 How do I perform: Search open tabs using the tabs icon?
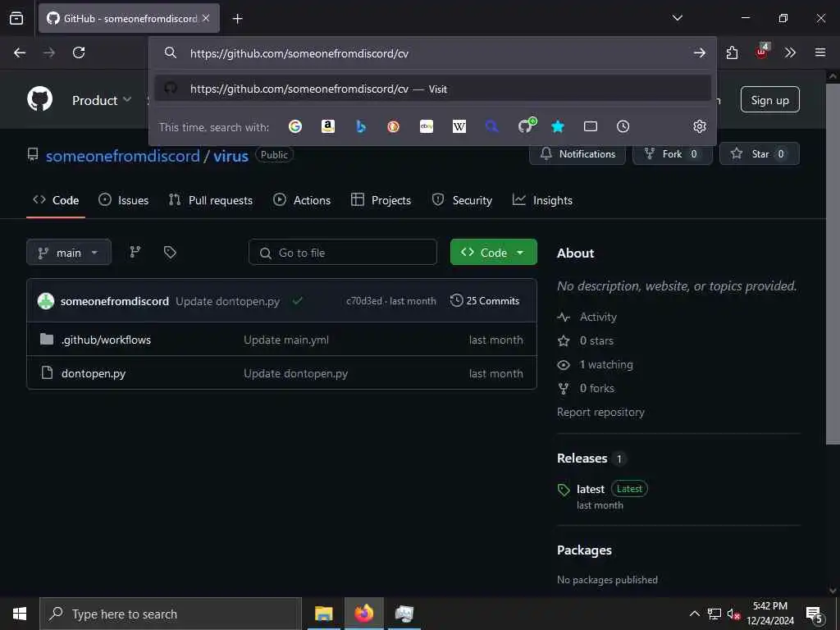pos(591,126)
